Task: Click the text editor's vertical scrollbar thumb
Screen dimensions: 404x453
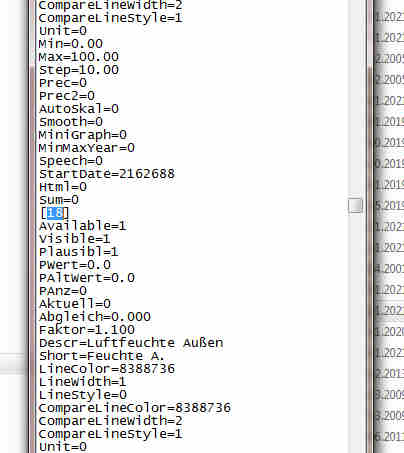Action: pos(355,205)
